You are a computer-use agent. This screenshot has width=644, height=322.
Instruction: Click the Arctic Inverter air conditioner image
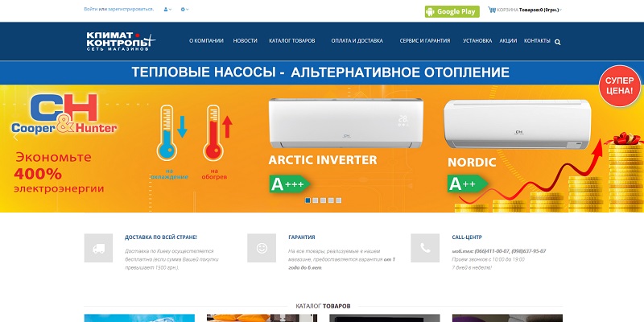pyautogui.click(x=346, y=123)
